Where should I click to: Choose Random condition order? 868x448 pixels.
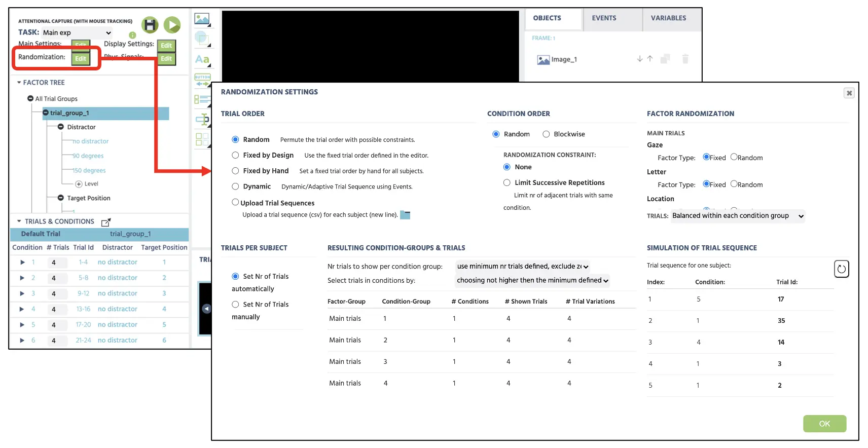(x=496, y=134)
